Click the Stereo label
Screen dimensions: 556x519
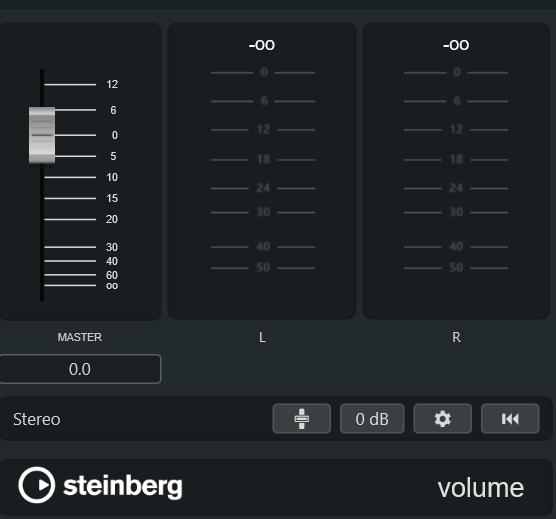(x=37, y=419)
